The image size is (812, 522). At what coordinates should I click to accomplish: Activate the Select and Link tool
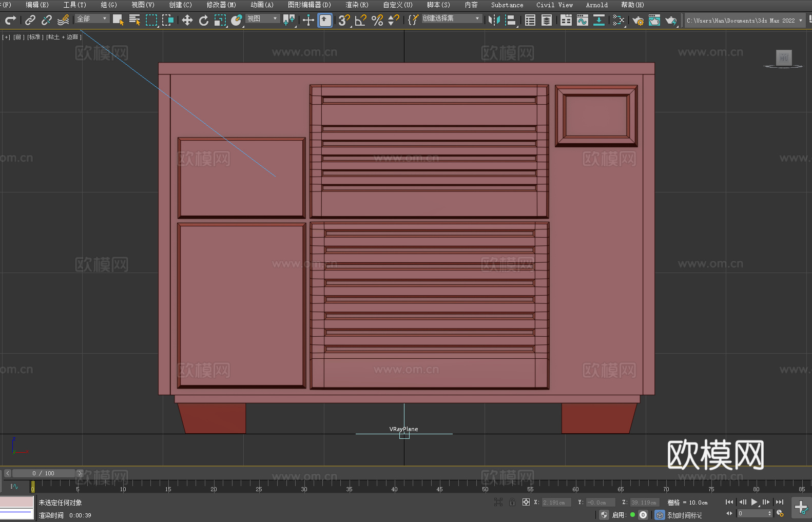click(30, 20)
